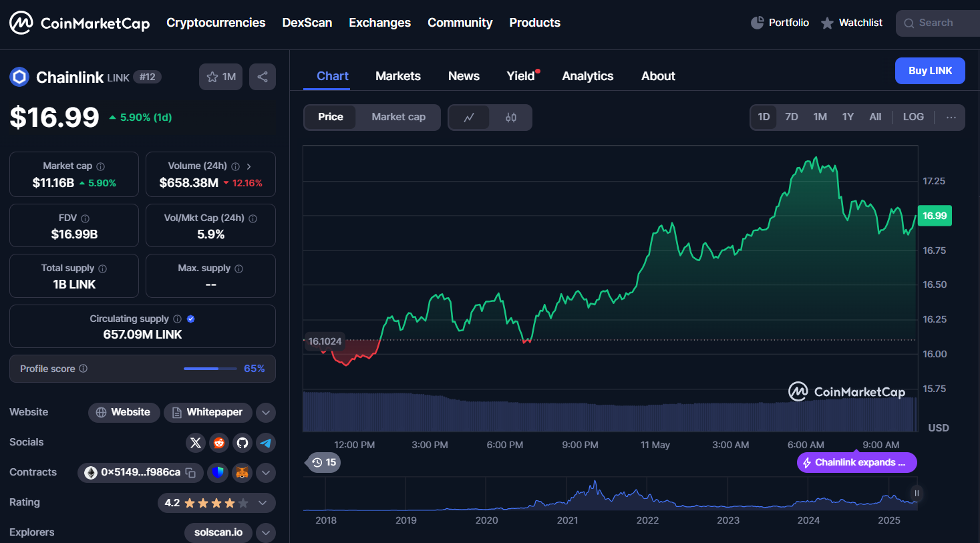Copy the contract address icon
This screenshot has width=980, height=543.
point(190,472)
